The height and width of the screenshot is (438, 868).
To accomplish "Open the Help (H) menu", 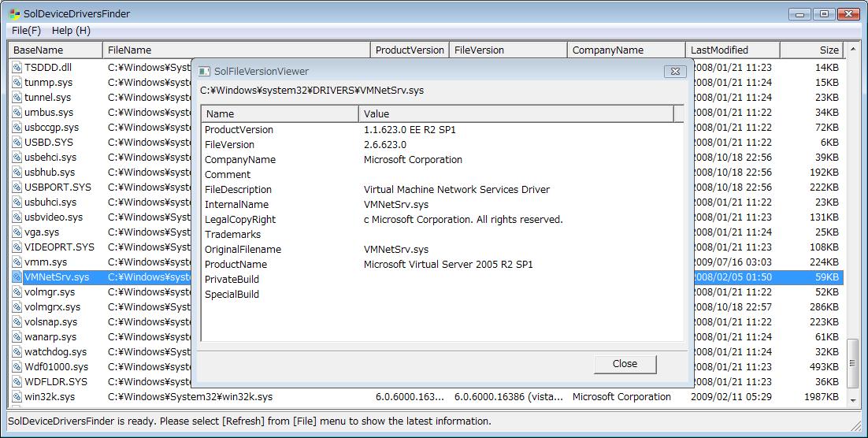I will 71,31.
